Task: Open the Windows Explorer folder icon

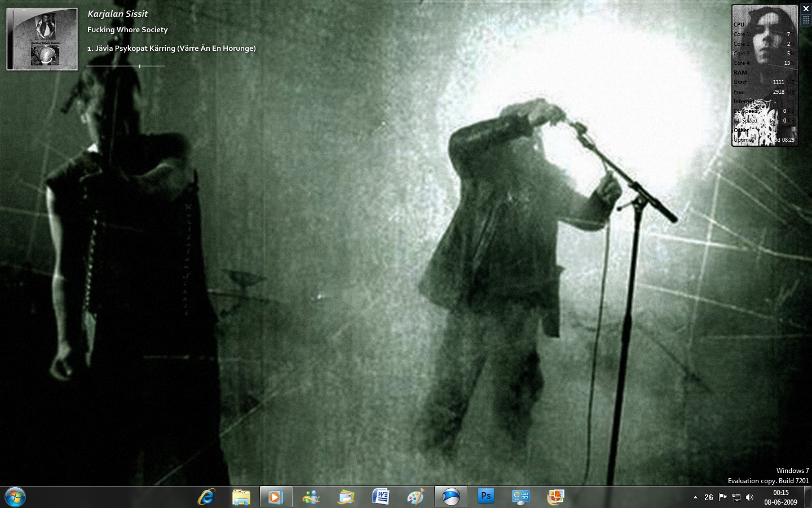Action: pyautogui.click(x=241, y=497)
